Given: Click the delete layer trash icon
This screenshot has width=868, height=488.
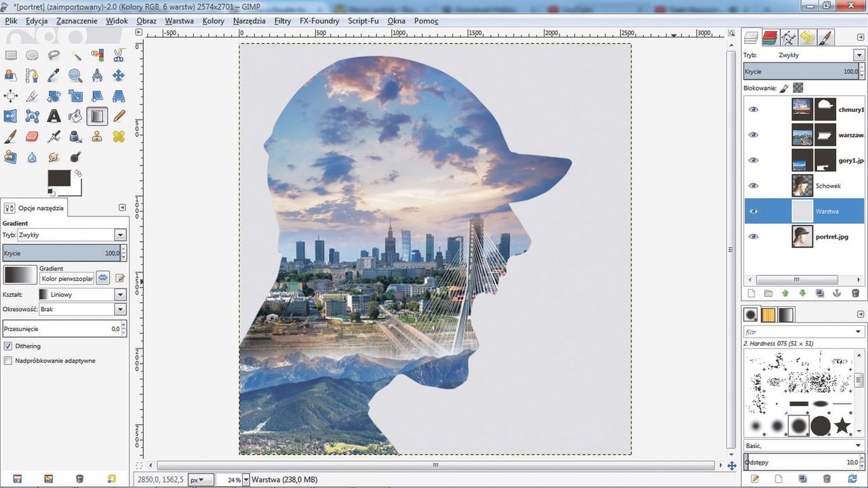Looking at the screenshot, I should (854, 293).
